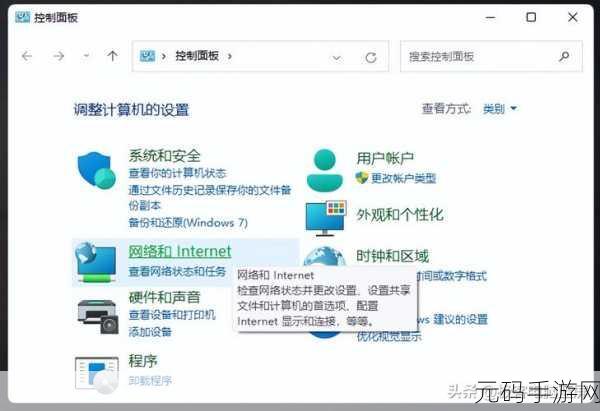This screenshot has height=411, width=600.
Task: Open 查看设备和打印机 link
Action: pos(172,315)
